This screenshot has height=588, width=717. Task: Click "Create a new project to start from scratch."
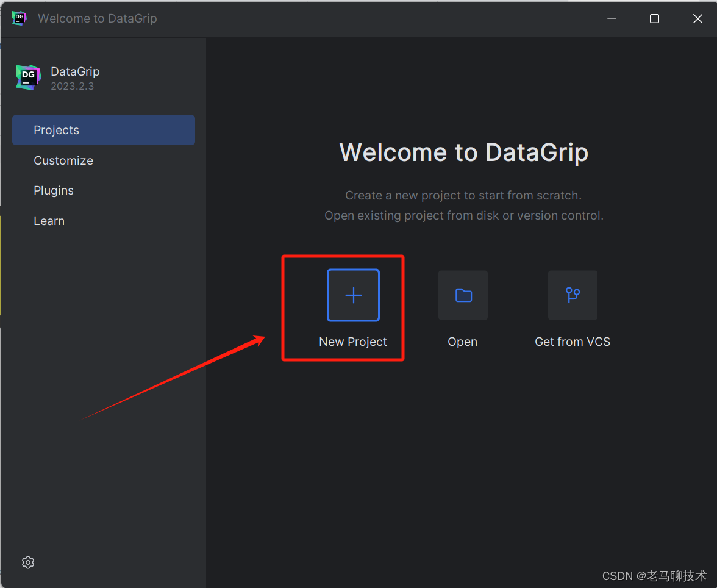coord(463,195)
